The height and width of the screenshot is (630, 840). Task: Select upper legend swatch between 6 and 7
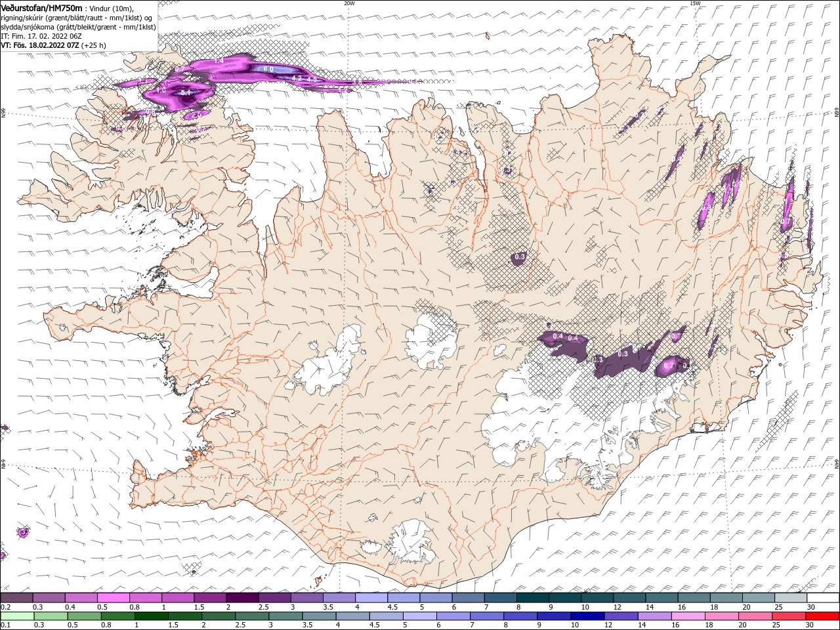[467, 598]
